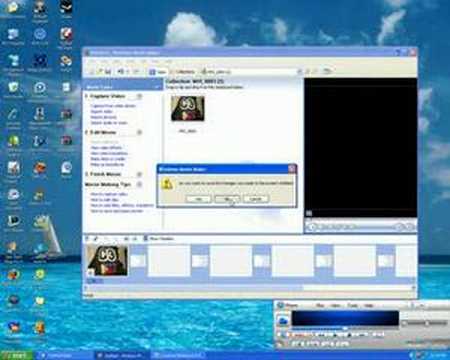Click the Play button under preview monitor
The height and width of the screenshot is (360, 450).
(x=312, y=227)
